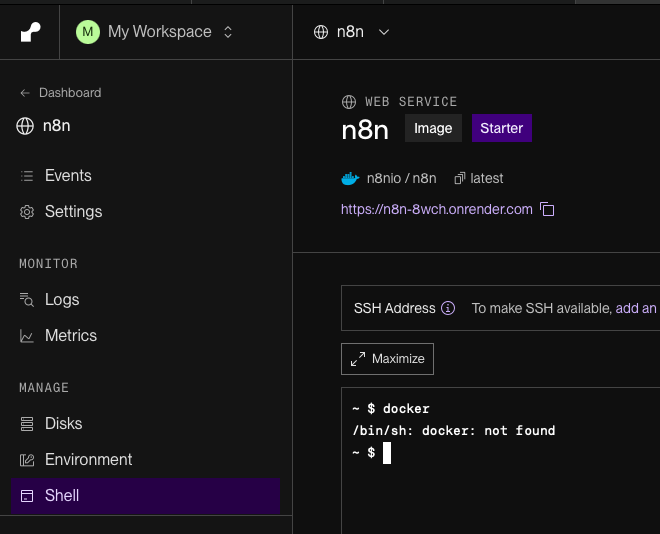Open the Disks page
This screenshot has width=660, height=534.
(x=64, y=423)
